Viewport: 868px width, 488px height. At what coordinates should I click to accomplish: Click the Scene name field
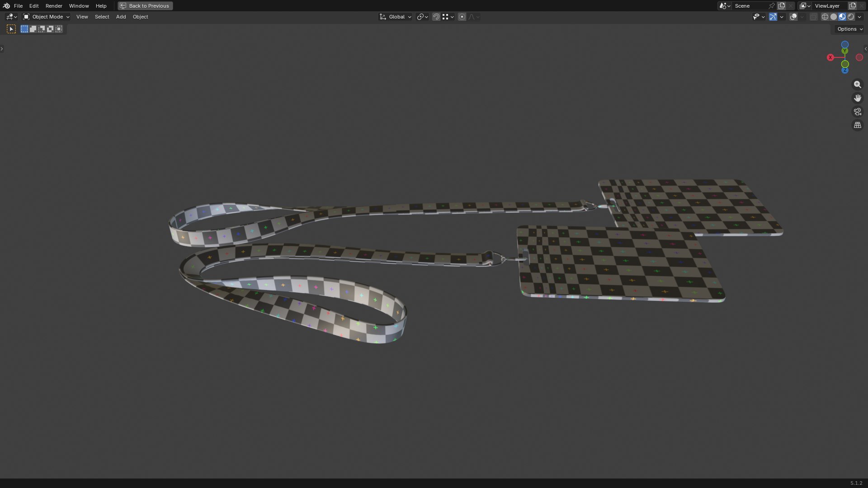[x=750, y=6]
